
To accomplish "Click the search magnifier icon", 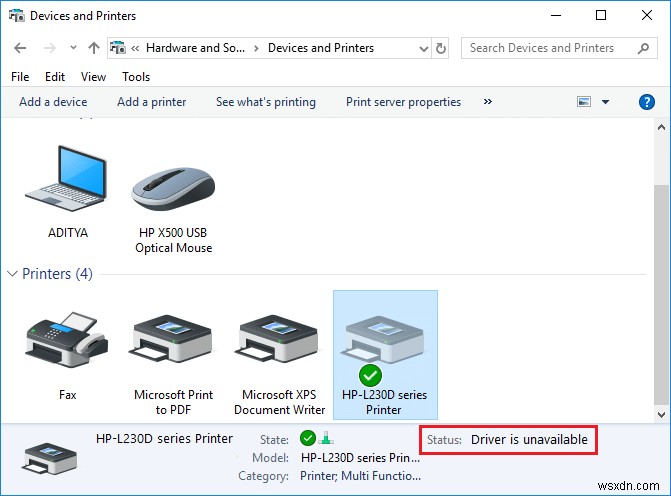I will click(x=643, y=48).
